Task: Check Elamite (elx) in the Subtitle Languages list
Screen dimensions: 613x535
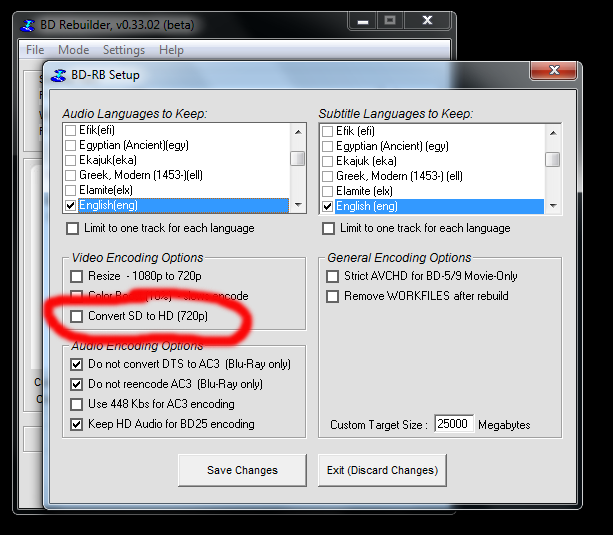Action: tap(327, 191)
